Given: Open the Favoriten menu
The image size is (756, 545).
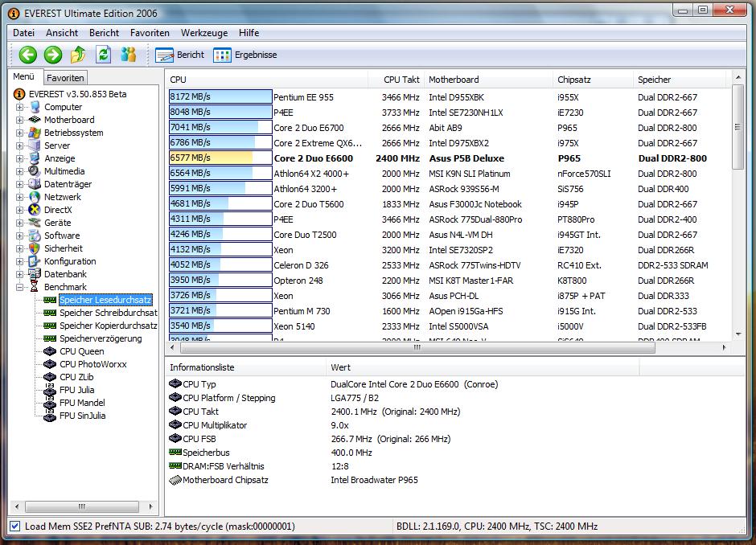Looking at the screenshot, I should [x=150, y=33].
